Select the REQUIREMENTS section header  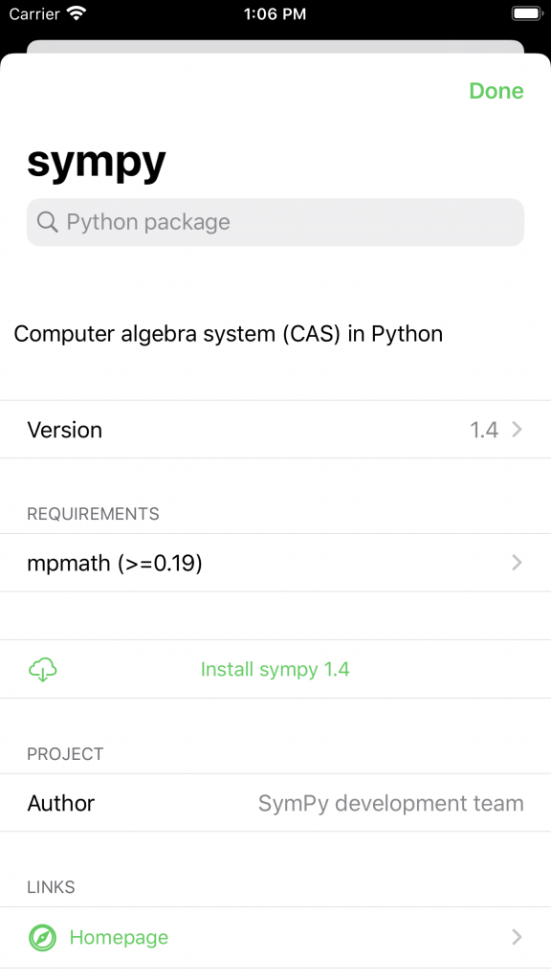coord(93,514)
